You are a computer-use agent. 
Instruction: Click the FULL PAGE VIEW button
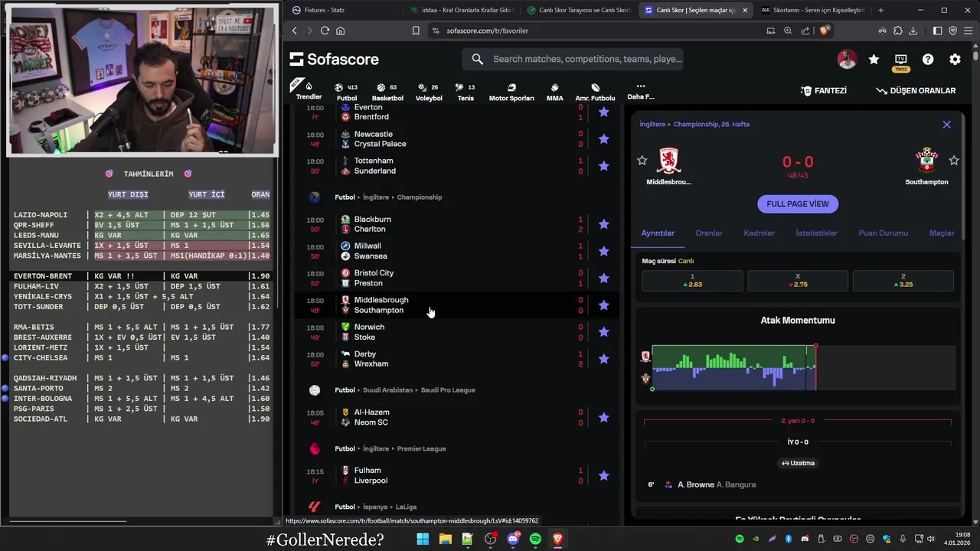(798, 204)
